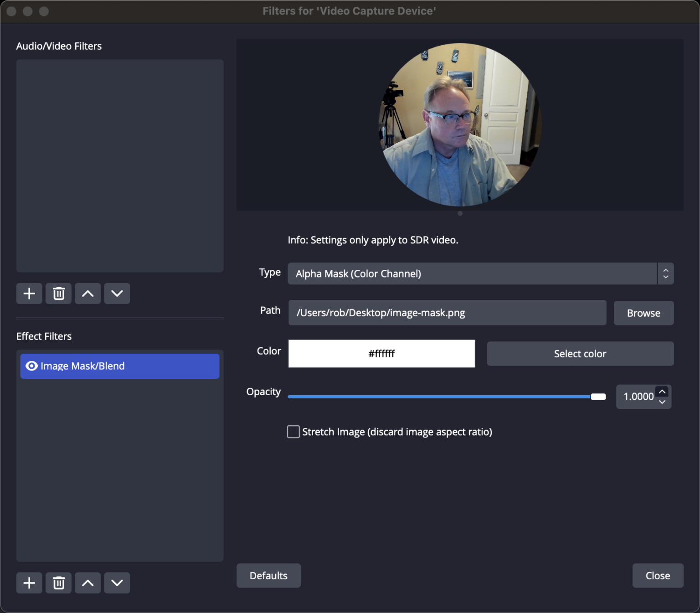Restore filter Defaults
Screen dimensions: 700x613
pyautogui.click(x=268, y=576)
